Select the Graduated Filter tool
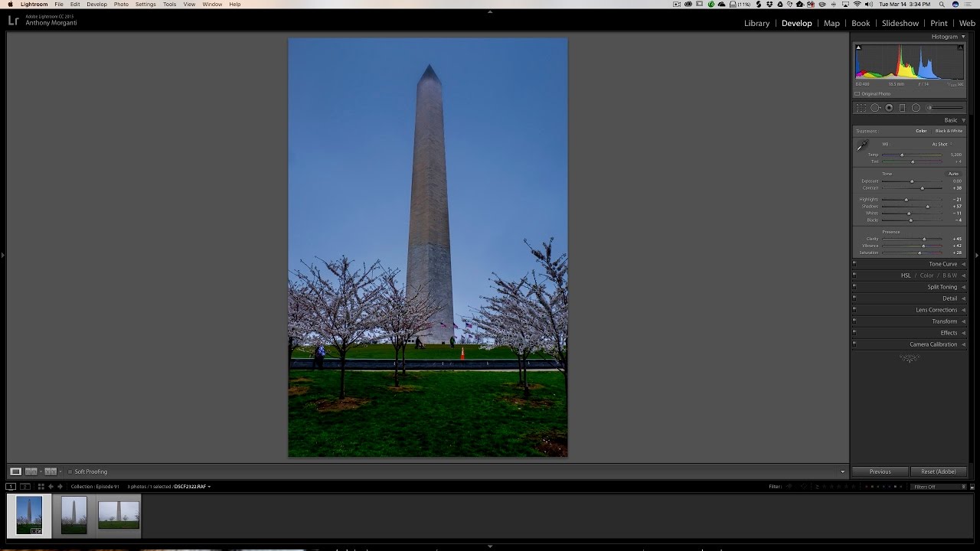980x551 pixels. [x=902, y=108]
